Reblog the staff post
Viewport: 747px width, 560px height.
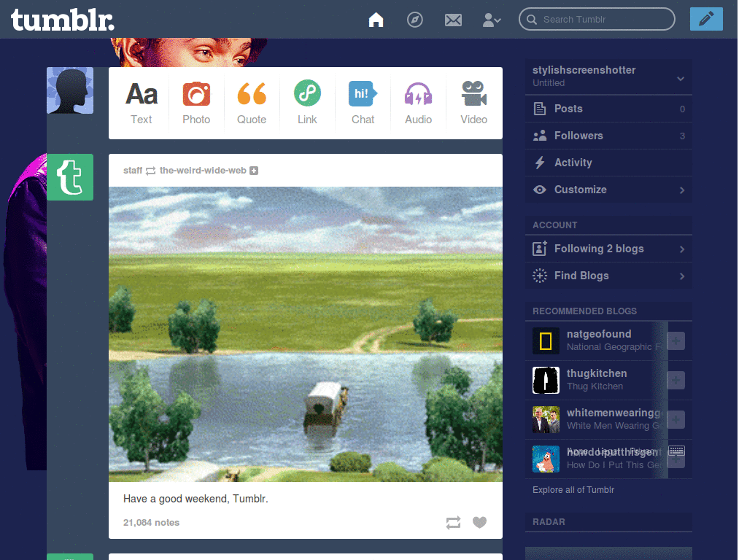click(453, 522)
